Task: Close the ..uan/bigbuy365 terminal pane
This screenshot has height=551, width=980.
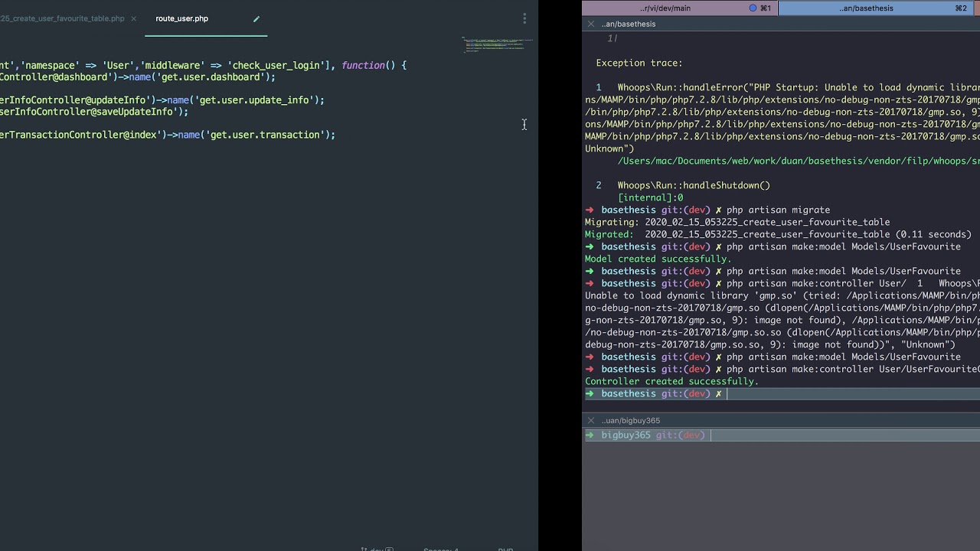Action: (x=590, y=420)
